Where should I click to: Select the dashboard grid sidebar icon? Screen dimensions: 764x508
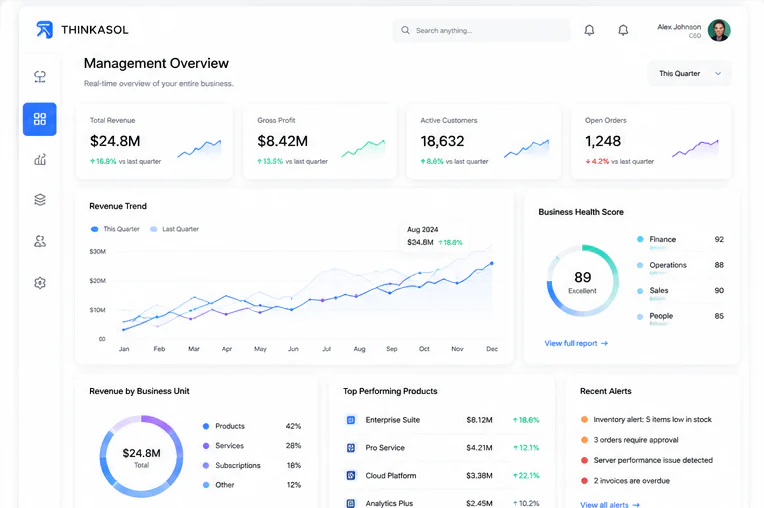click(39, 119)
